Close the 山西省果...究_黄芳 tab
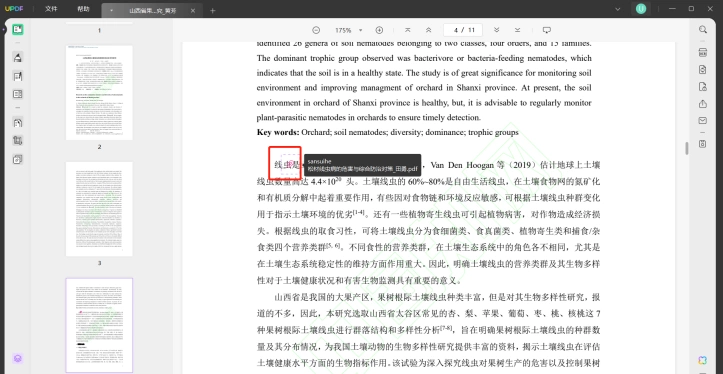 pyautogui.click(x=193, y=11)
